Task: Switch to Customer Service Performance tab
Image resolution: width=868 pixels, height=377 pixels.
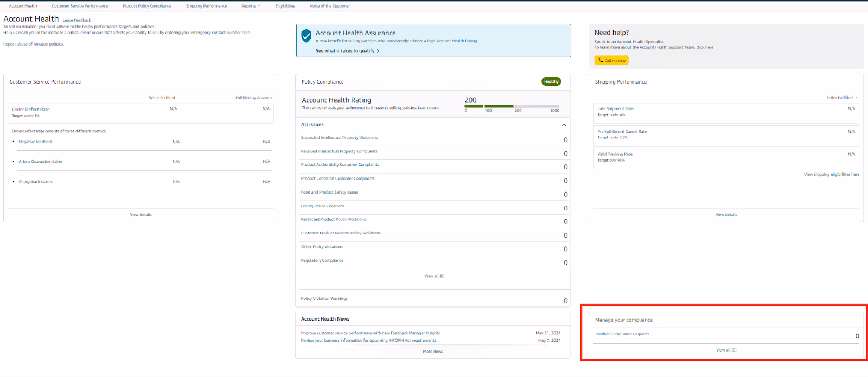Action: [x=80, y=6]
